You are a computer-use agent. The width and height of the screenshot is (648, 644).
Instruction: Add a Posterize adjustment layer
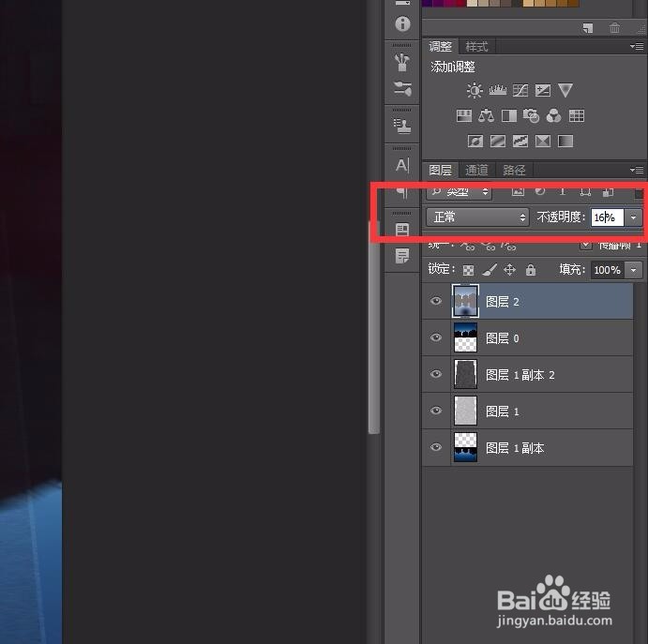[x=498, y=142]
